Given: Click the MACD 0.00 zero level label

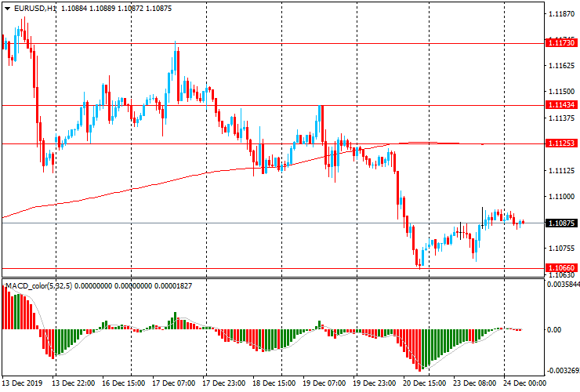Looking at the screenshot, I should (553, 330).
